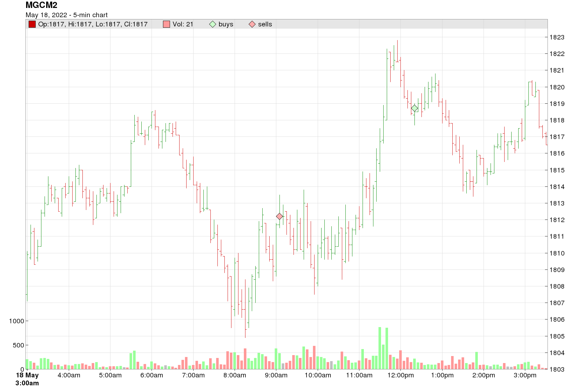The image size is (573, 392).
Task: Click the 3:00pm time axis label
Action: (x=525, y=375)
